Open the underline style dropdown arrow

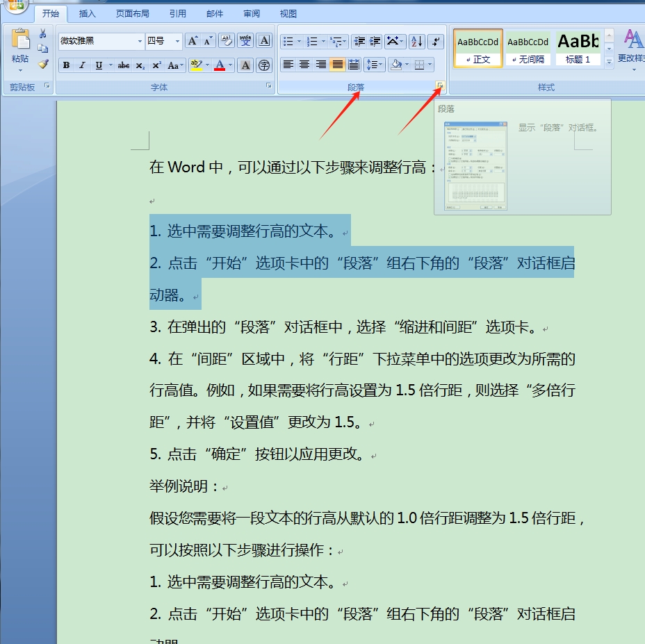coord(111,65)
